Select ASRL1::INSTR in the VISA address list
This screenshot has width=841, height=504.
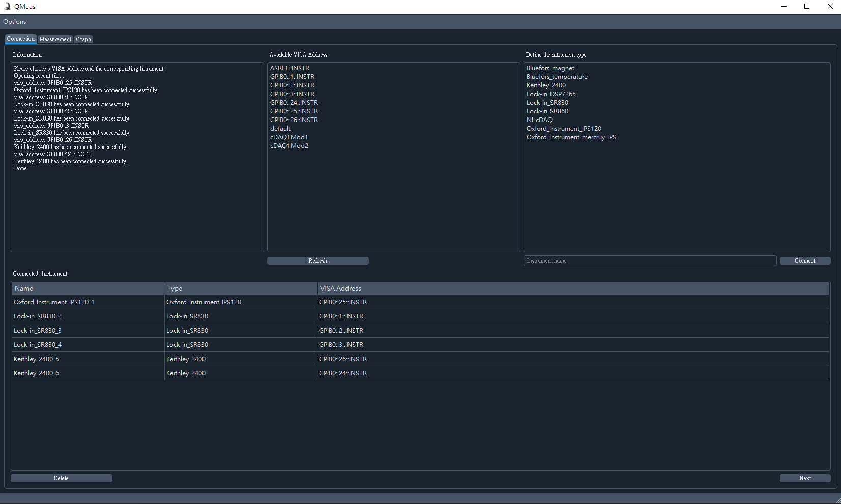click(x=393, y=68)
